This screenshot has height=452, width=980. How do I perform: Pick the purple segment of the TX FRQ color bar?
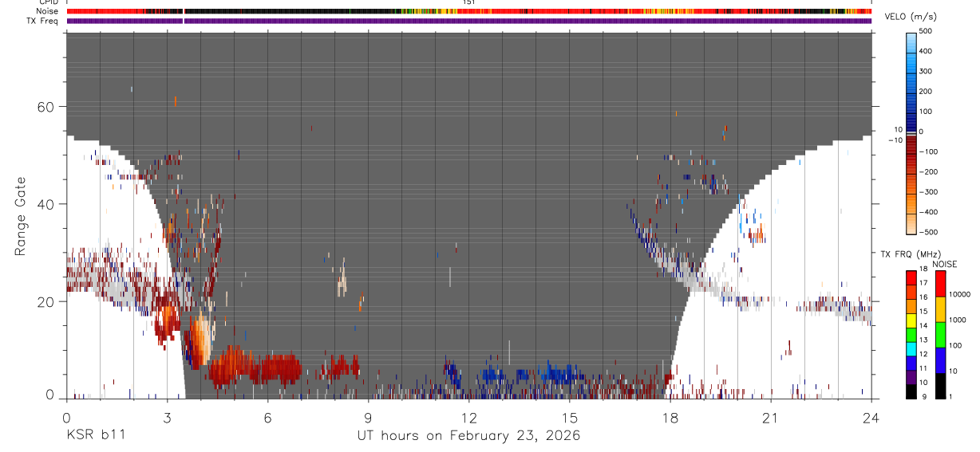tap(911, 375)
